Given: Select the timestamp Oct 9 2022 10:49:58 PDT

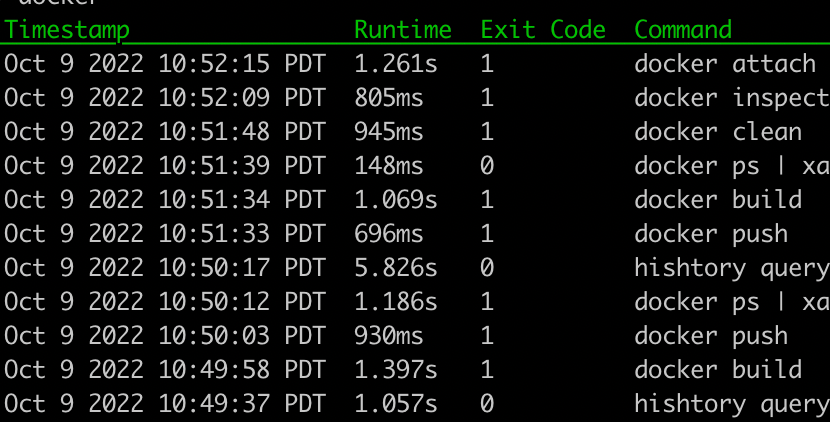Looking at the screenshot, I should [x=164, y=370].
